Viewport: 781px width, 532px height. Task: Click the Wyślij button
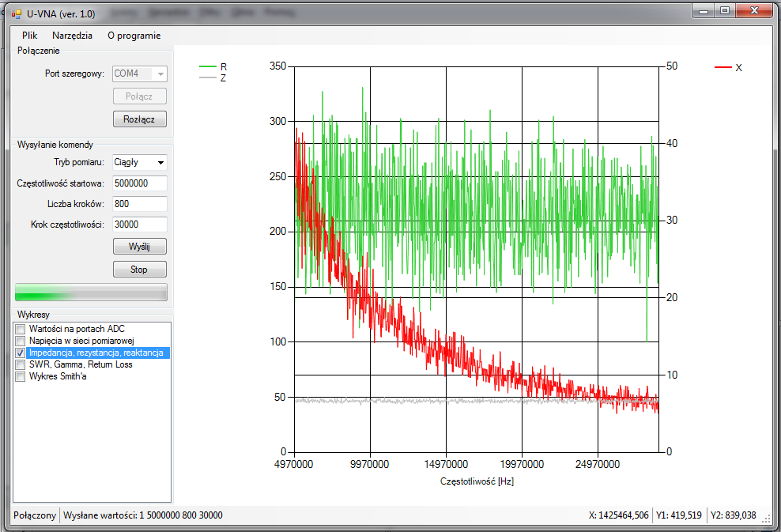pyautogui.click(x=139, y=247)
